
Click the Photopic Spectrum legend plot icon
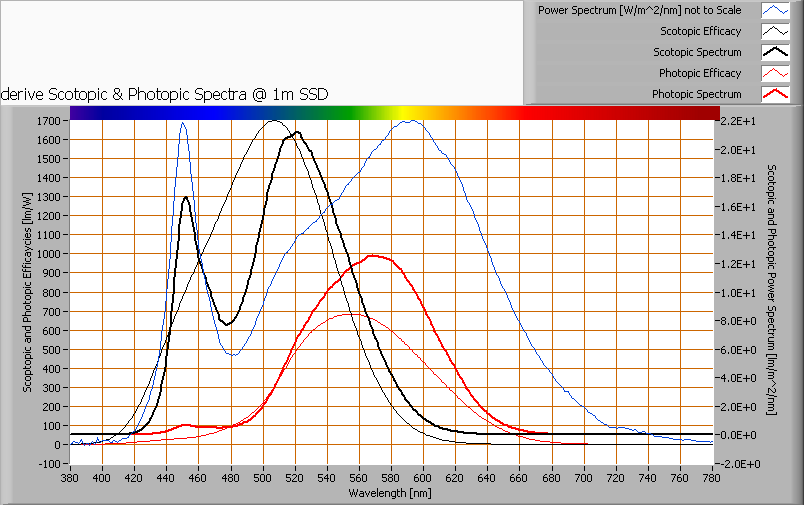point(775,94)
